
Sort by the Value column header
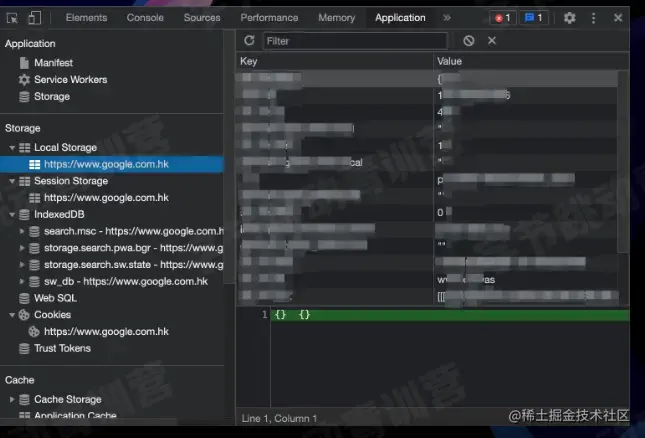(531, 61)
